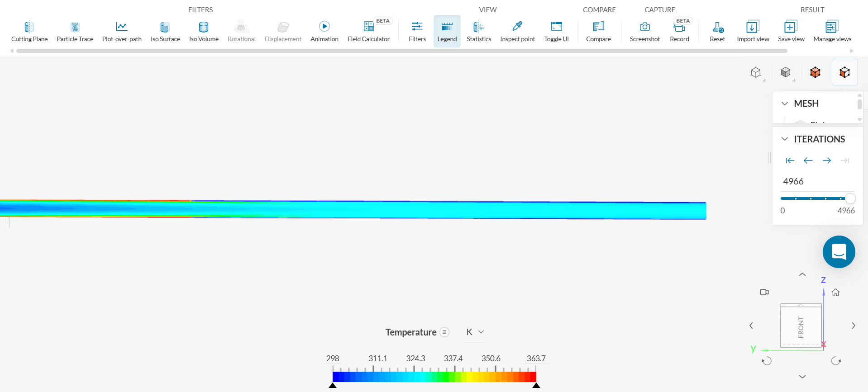868x392 pixels.
Task: Click Save view
Action: pyautogui.click(x=791, y=32)
